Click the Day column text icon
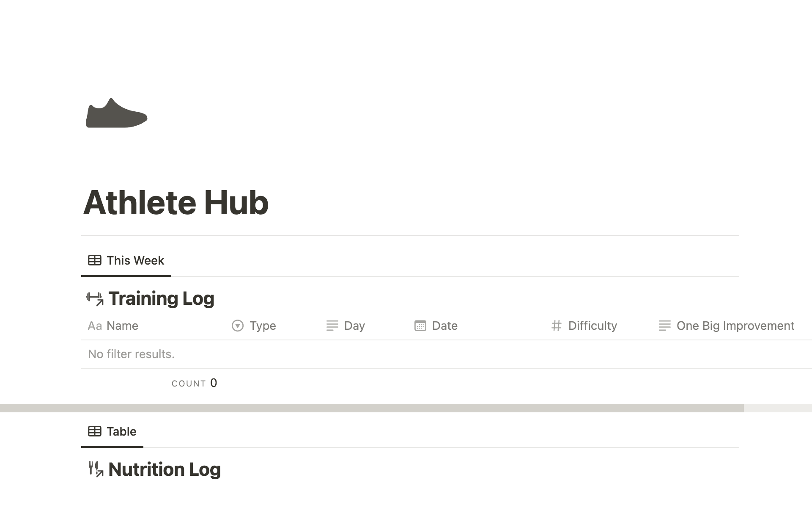The width and height of the screenshot is (812, 508). [332, 326]
